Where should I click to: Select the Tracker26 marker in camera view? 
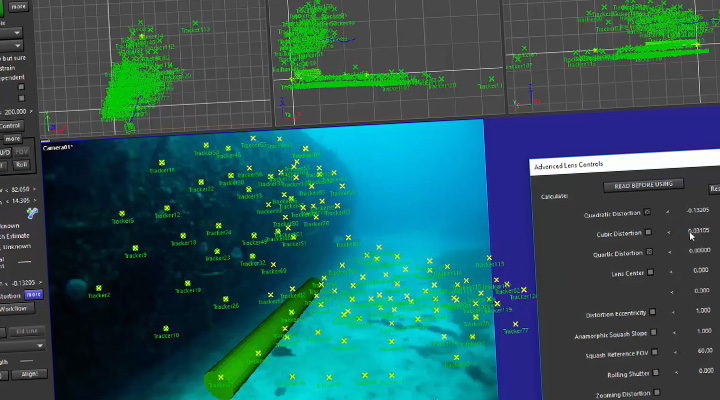tap(225, 299)
